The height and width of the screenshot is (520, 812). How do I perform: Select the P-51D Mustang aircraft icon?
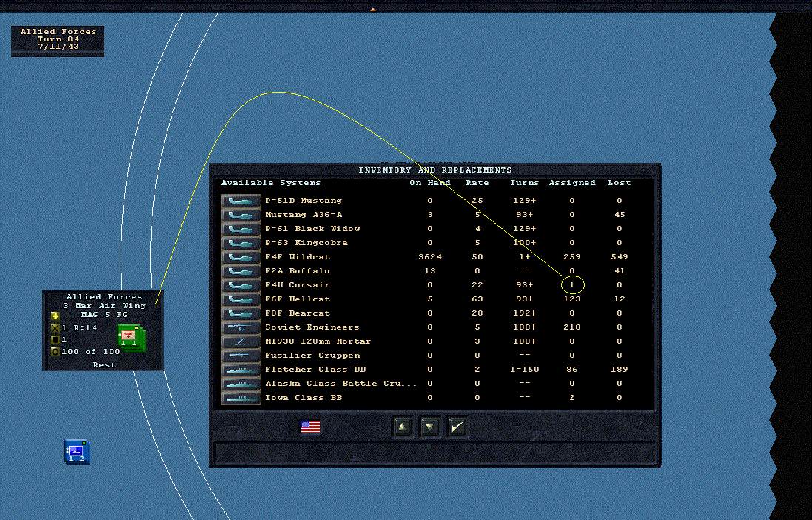pos(241,201)
